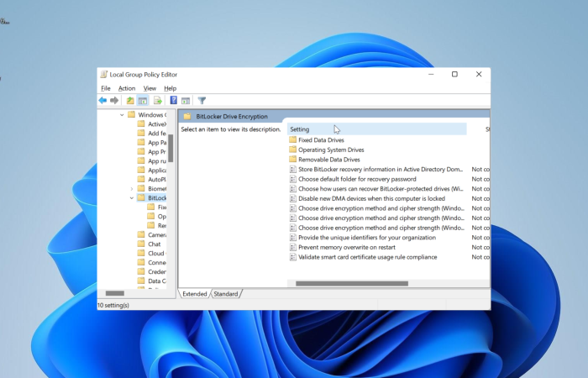This screenshot has height=378, width=588.
Task: Open the File menu
Action: 106,88
